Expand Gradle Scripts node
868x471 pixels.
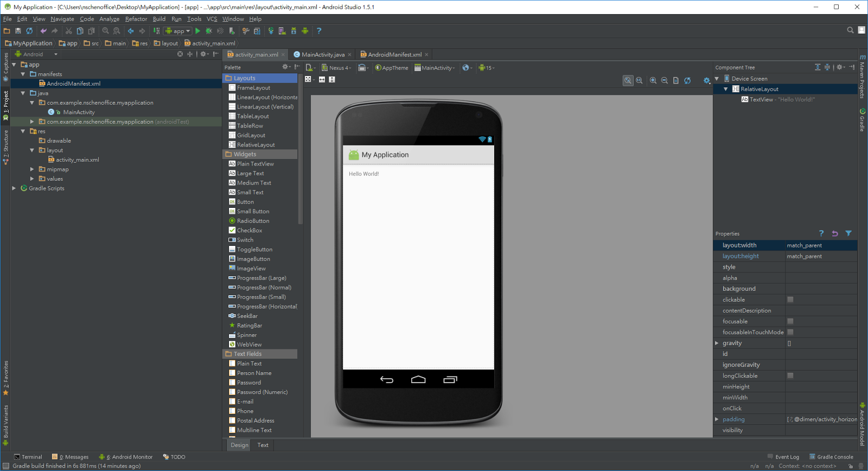click(14, 188)
